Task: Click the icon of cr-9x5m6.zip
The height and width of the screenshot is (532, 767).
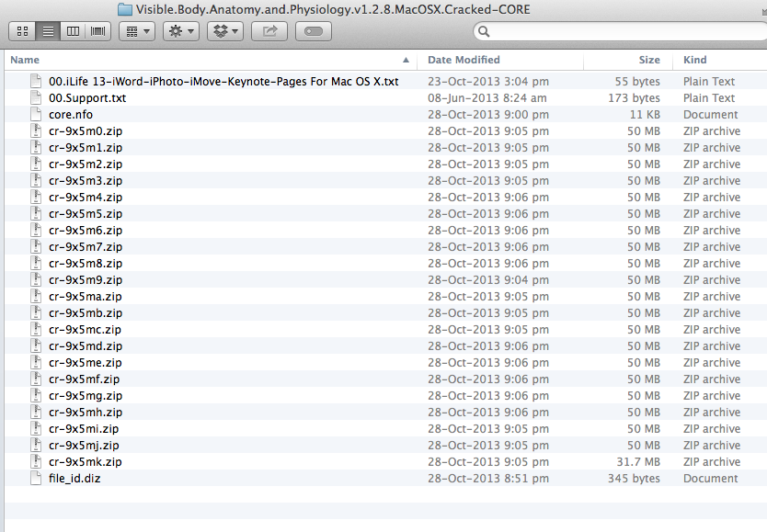Action: (x=36, y=230)
